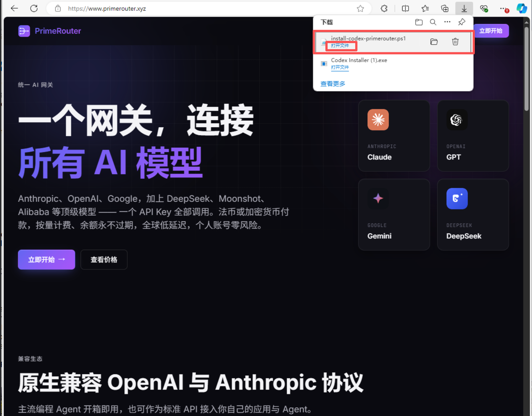
Task: Click the 查看价格 button
Action: tap(104, 259)
